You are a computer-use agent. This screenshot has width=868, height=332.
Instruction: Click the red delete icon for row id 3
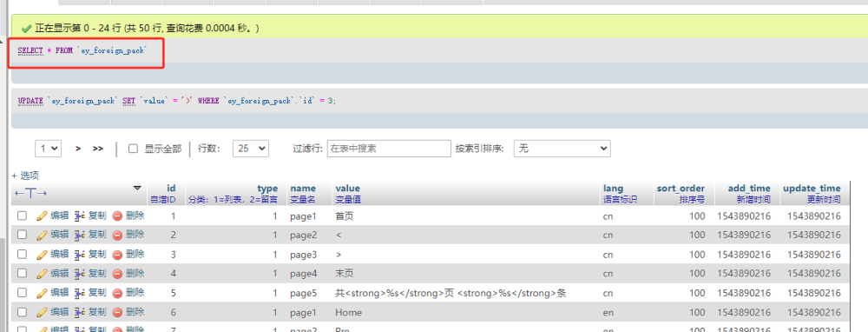[117, 255]
